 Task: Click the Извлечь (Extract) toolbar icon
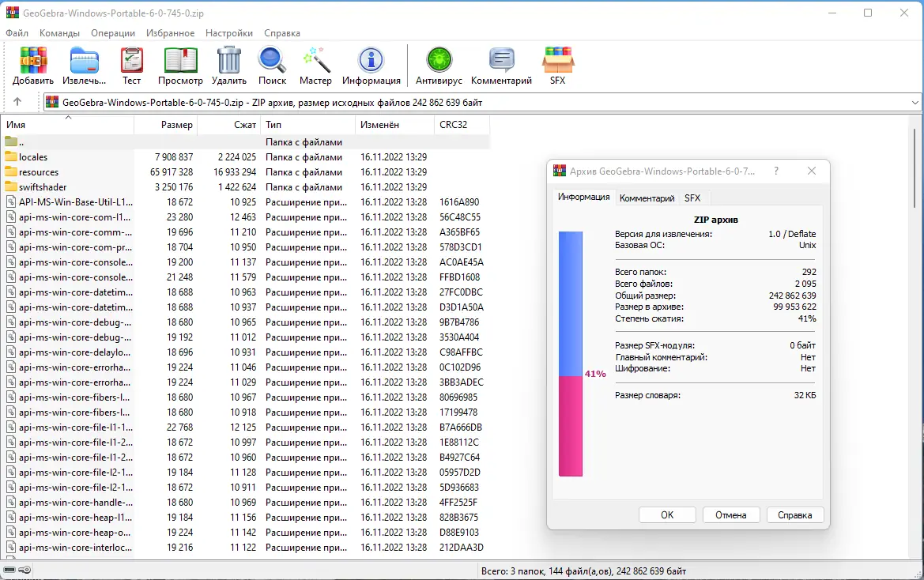pos(85,60)
